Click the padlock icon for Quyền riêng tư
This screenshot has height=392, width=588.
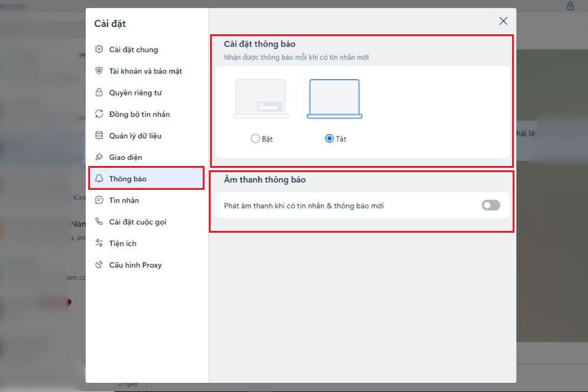(99, 92)
